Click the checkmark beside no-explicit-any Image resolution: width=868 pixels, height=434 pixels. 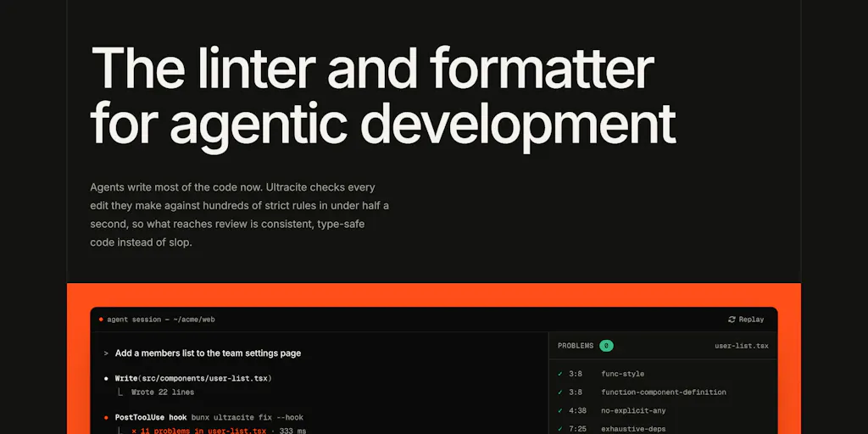[560, 411]
